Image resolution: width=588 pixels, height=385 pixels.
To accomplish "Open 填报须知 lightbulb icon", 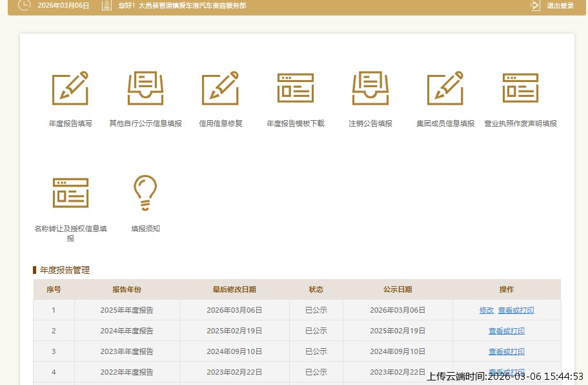I will [145, 192].
